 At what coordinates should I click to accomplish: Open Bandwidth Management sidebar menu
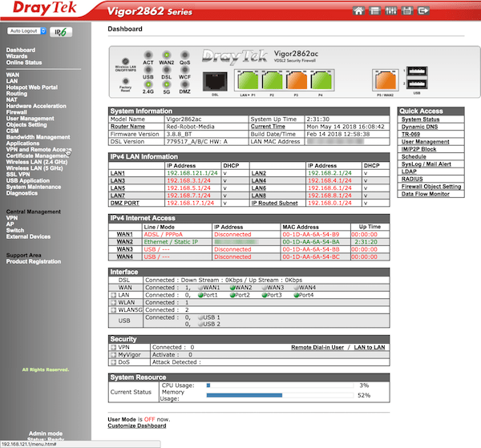38,137
